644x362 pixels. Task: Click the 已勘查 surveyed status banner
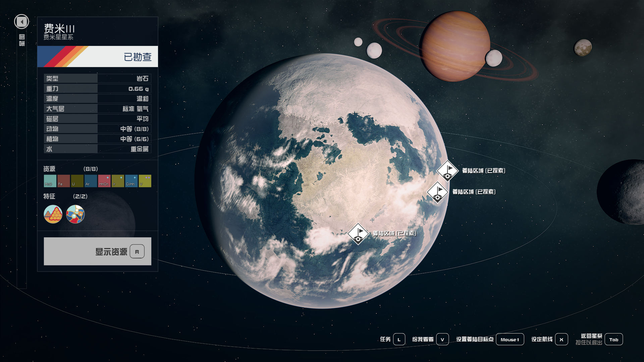[98, 57]
